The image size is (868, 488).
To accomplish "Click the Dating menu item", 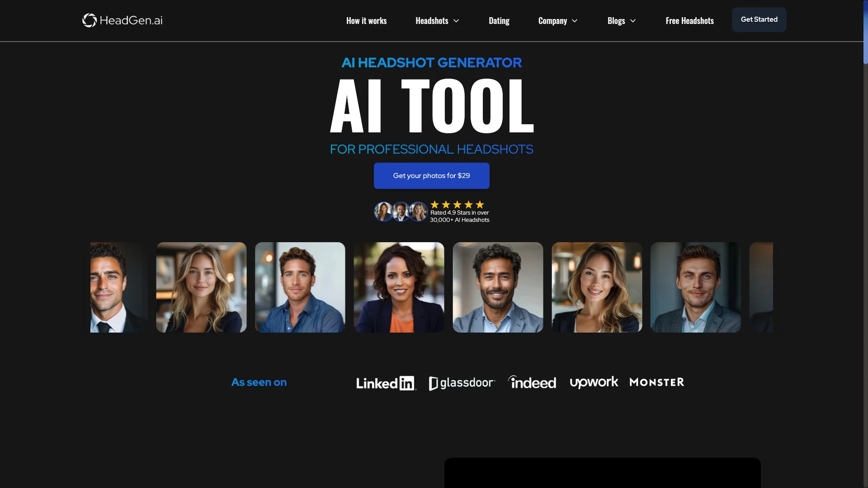I will [x=499, y=21].
